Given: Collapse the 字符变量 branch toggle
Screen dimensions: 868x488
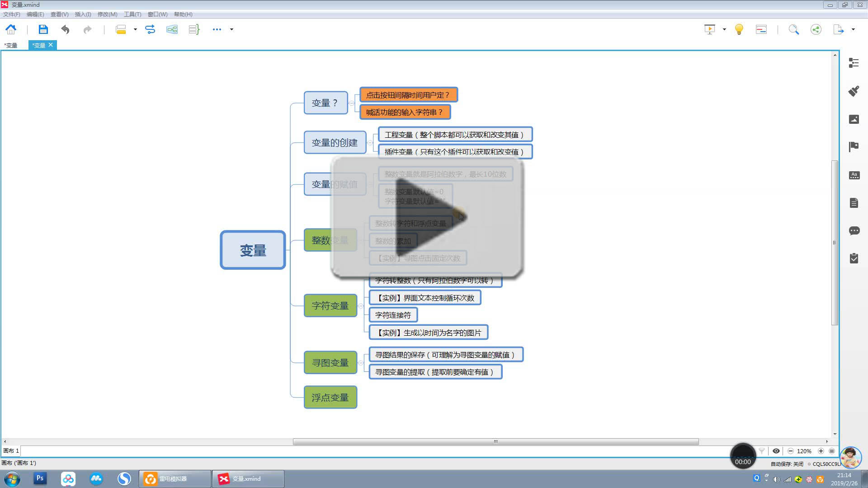Looking at the screenshot, I should coord(361,306).
